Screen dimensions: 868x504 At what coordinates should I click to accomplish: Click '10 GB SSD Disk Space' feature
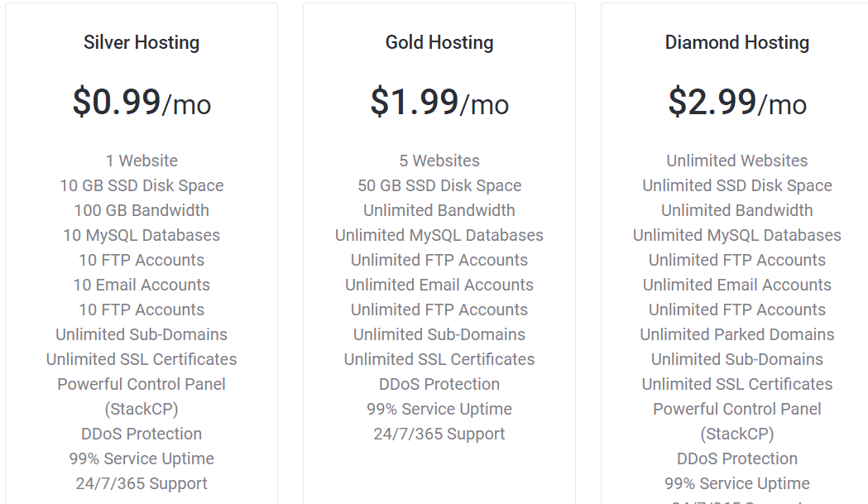click(x=141, y=185)
